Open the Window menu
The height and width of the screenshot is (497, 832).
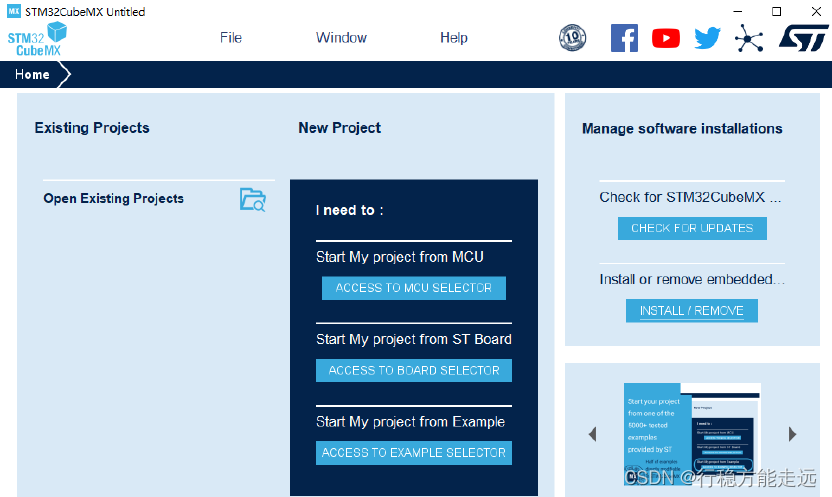tap(341, 38)
